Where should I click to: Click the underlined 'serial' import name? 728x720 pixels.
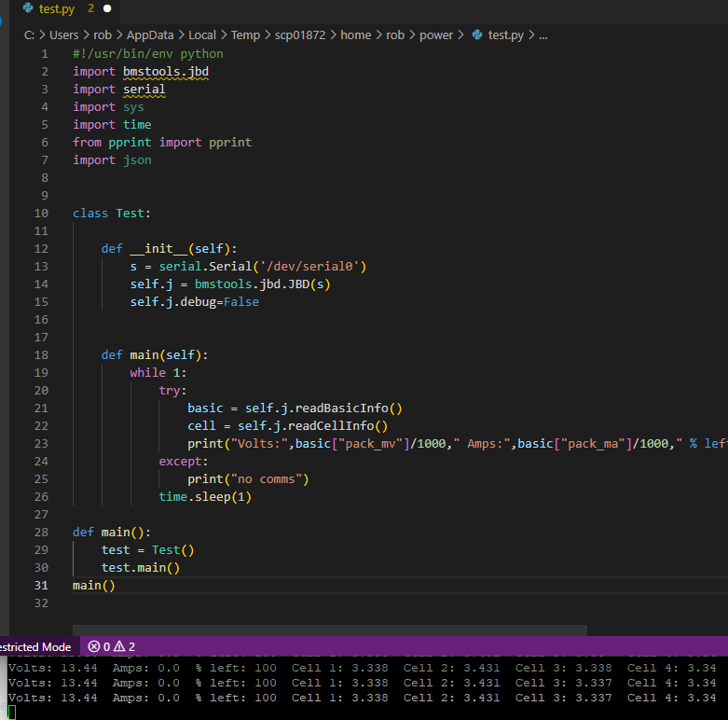point(144,90)
